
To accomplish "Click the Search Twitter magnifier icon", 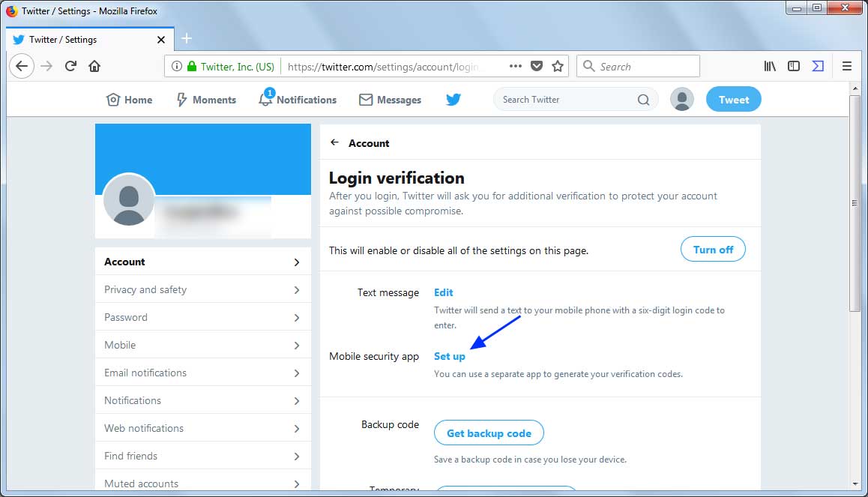I will click(643, 100).
